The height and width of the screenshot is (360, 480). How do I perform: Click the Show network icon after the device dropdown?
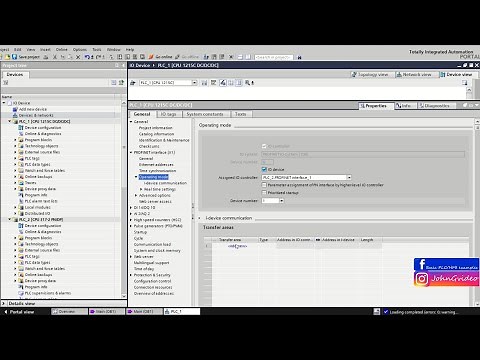click(204, 83)
